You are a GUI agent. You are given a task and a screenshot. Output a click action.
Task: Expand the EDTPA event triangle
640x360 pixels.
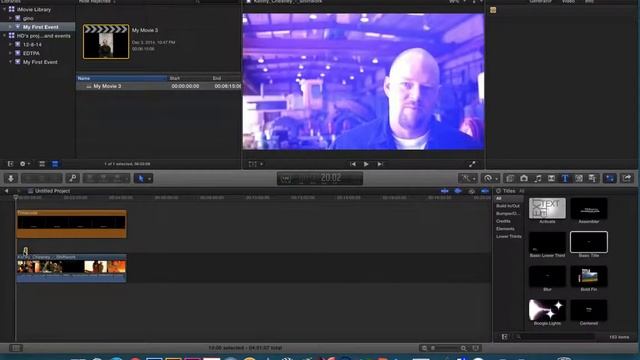(11, 53)
